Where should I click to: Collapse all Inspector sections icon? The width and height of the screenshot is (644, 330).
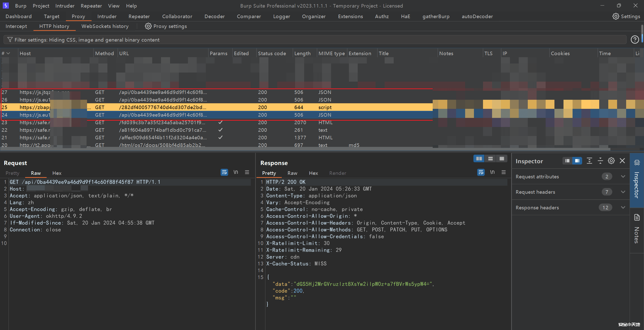pyautogui.click(x=600, y=161)
